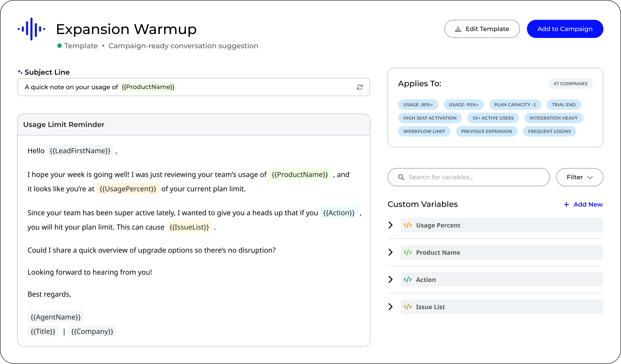Select the PREVIOUS EXPANSION tag
621x364 pixels.
(x=487, y=131)
